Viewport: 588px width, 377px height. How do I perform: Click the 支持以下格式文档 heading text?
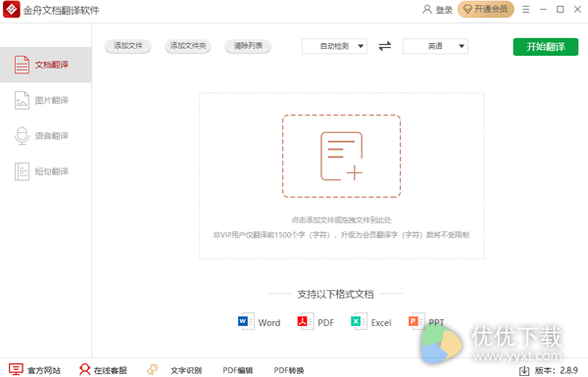tap(335, 294)
